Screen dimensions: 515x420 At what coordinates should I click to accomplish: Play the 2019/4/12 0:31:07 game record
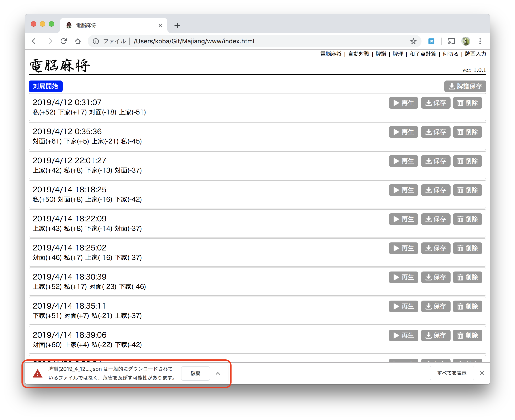(x=403, y=103)
